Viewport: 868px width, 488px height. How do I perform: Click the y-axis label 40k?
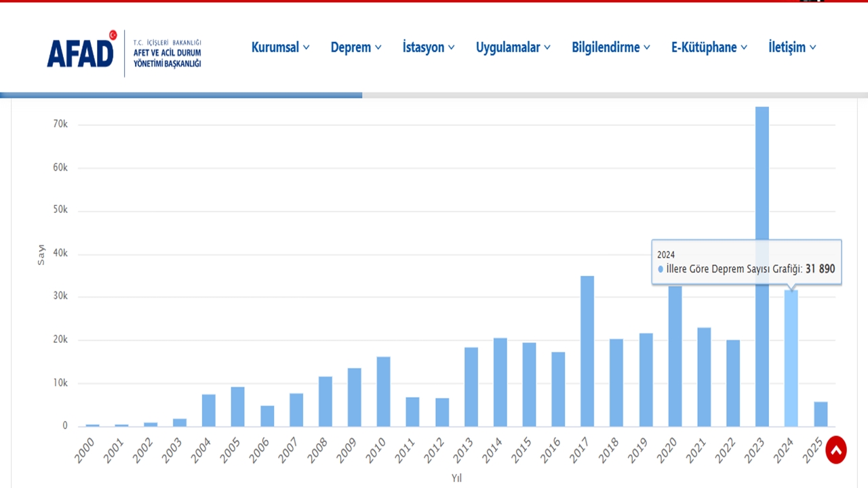point(60,254)
